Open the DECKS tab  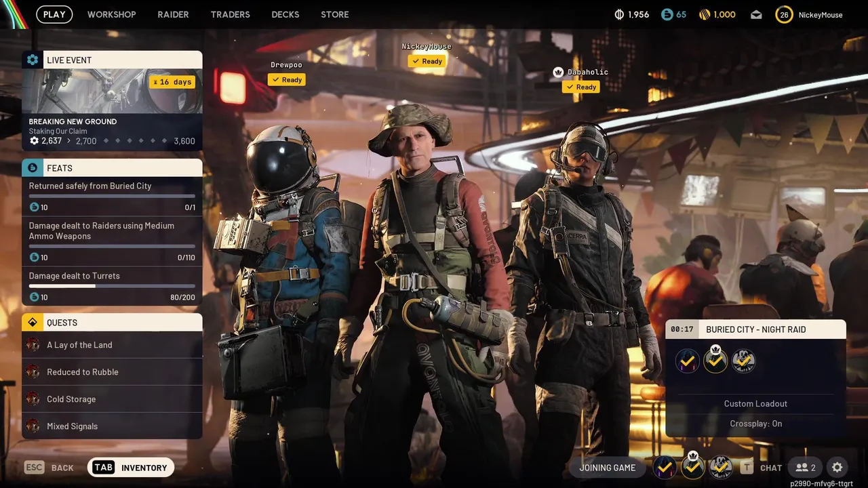[285, 14]
